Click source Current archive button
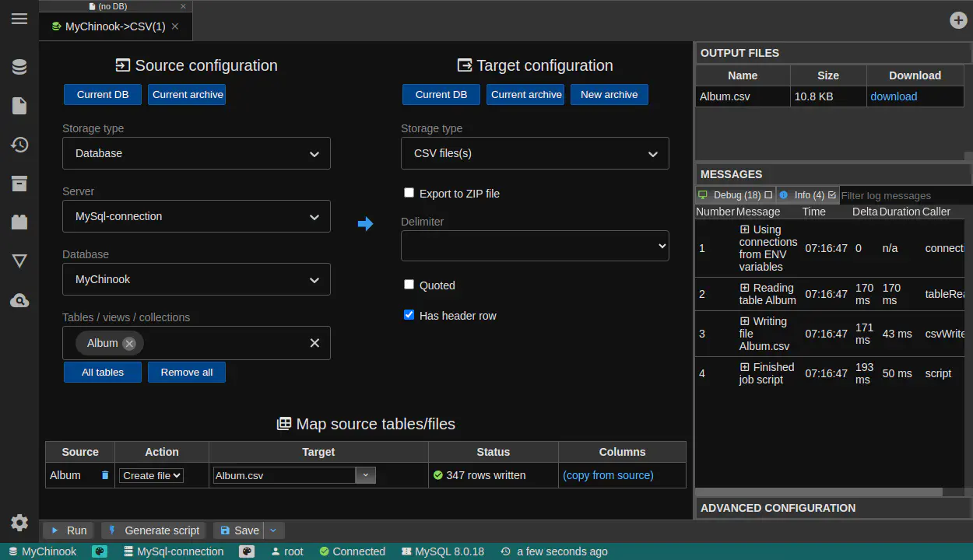Viewport: 973px width, 560px height. click(x=187, y=94)
